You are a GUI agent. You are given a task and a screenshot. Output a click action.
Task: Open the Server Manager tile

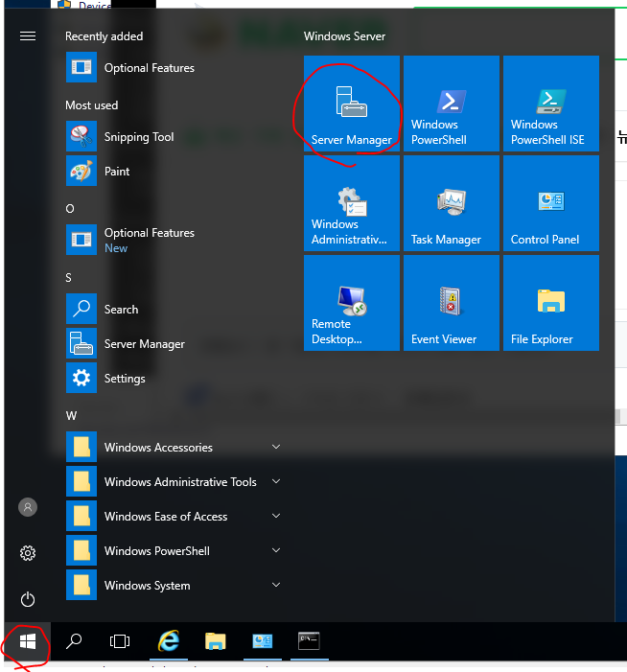click(x=352, y=104)
